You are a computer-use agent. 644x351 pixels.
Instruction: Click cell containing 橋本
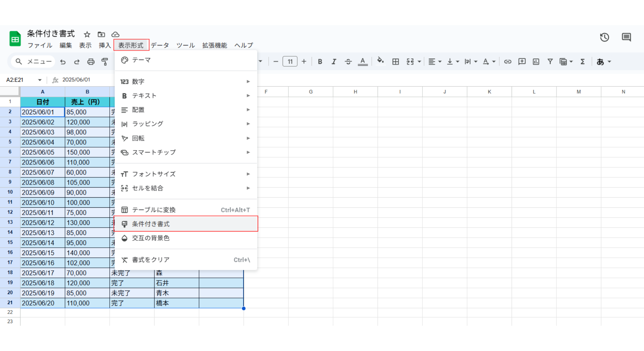coord(177,303)
